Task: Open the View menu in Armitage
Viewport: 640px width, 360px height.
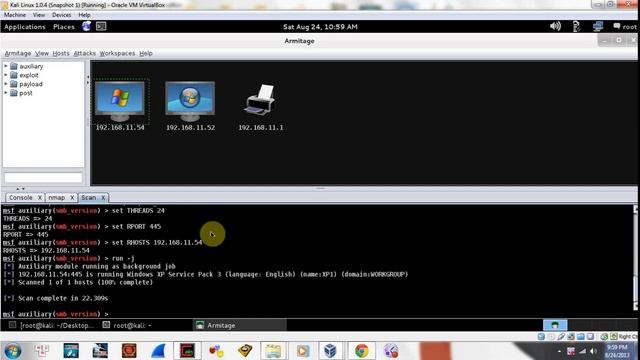Action: (x=42, y=53)
